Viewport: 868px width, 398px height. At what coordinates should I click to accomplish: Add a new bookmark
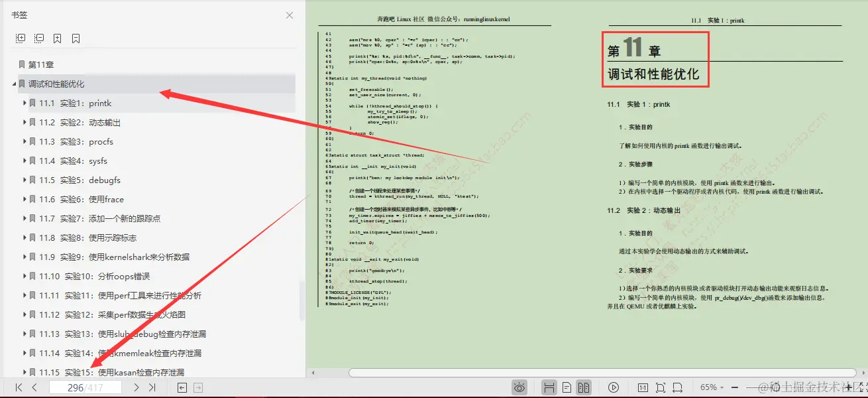coord(57,38)
